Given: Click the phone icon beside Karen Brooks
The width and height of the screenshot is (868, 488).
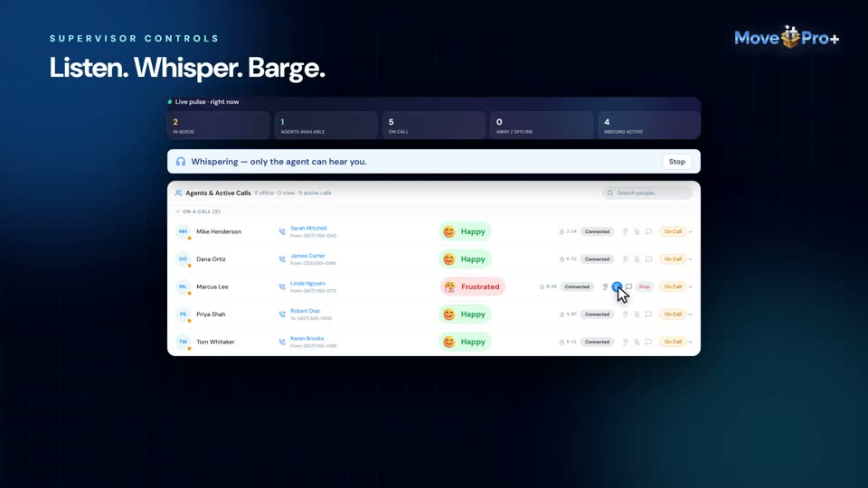Looking at the screenshot, I should pos(282,342).
